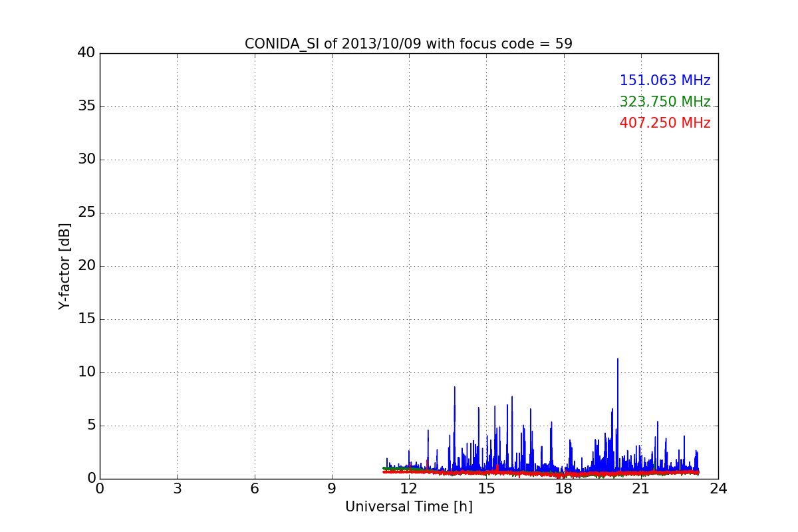Click the x-axis tick label 21
The width and height of the screenshot is (798, 532).
pos(641,489)
